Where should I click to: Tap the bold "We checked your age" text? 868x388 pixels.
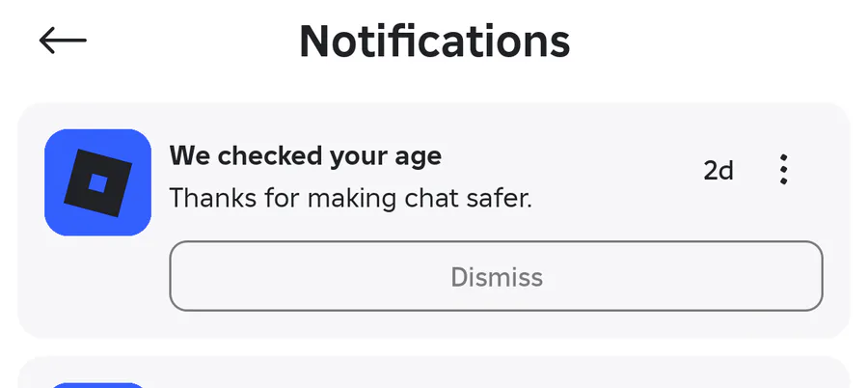click(x=305, y=155)
